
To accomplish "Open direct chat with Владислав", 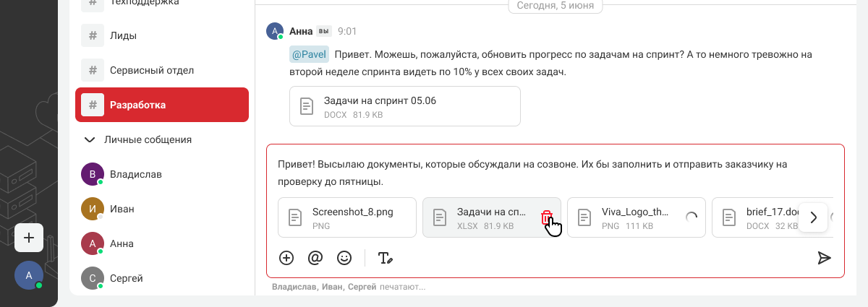I will click(135, 174).
